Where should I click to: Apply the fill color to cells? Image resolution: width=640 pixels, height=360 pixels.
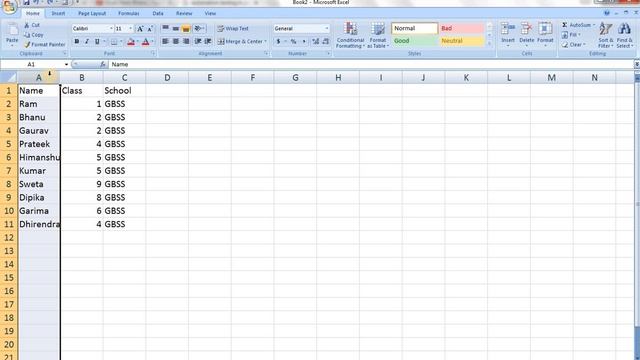coord(131,42)
